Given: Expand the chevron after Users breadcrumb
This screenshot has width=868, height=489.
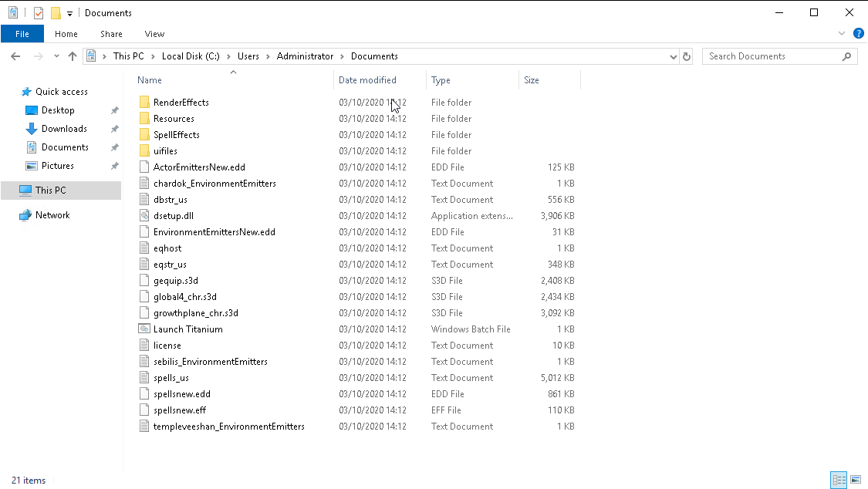Looking at the screenshot, I should click(268, 56).
